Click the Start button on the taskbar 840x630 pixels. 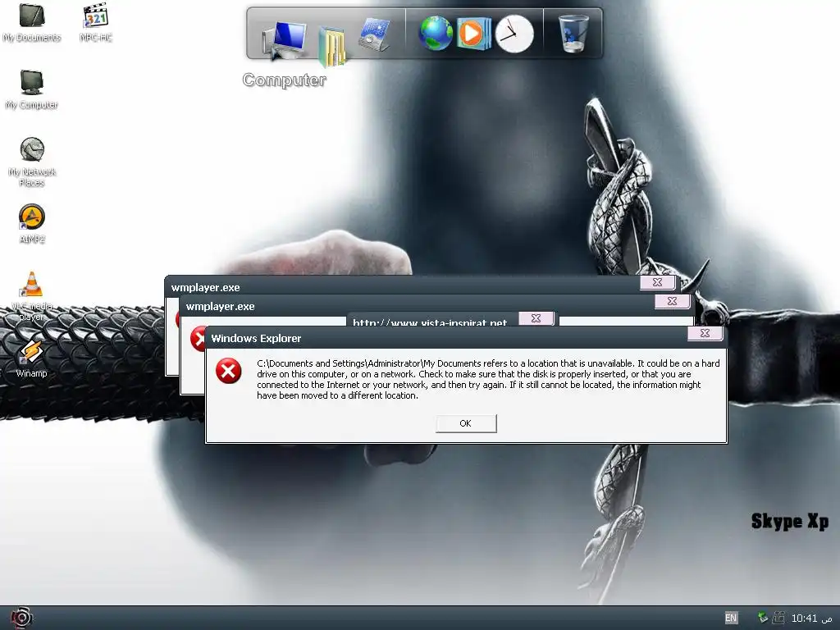click(x=21, y=619)
